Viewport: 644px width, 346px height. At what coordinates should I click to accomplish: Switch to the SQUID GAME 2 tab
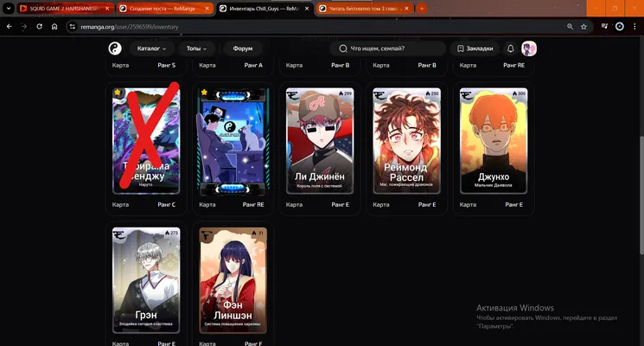point(65,9)
